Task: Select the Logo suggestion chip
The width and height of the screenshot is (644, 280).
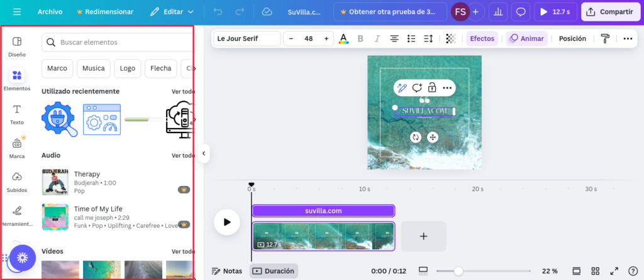Action: coord(127,68)
